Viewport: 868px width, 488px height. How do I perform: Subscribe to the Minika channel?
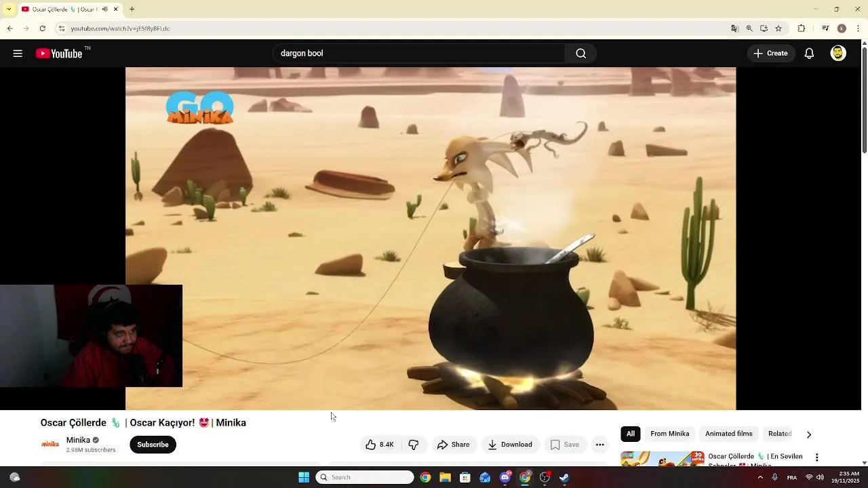pos(153,445)
